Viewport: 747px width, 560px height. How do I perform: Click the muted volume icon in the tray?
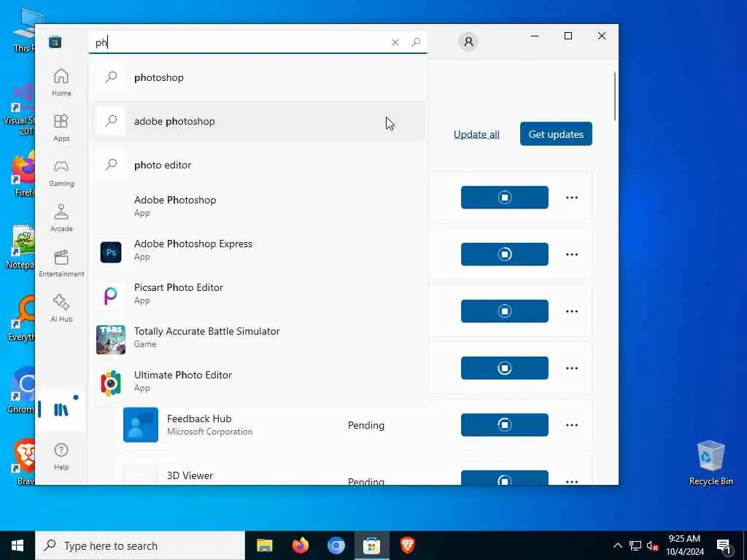pos(652,545)
